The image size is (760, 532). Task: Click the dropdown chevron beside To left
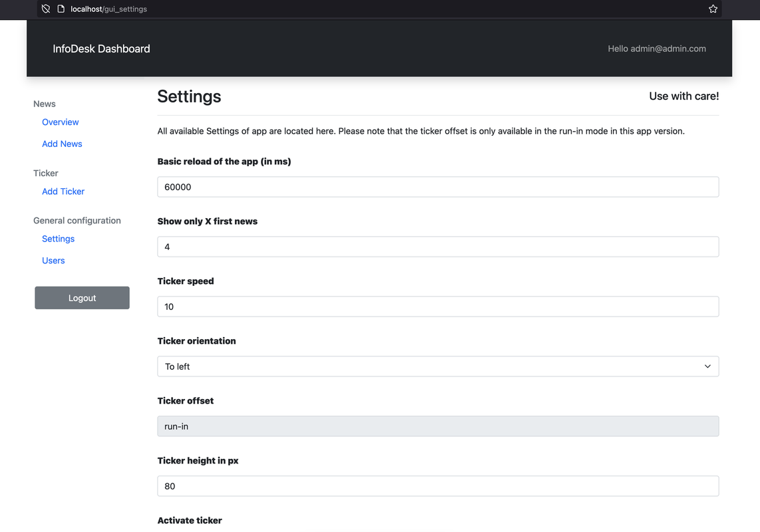pyautogui.click(x=707, y=366)
